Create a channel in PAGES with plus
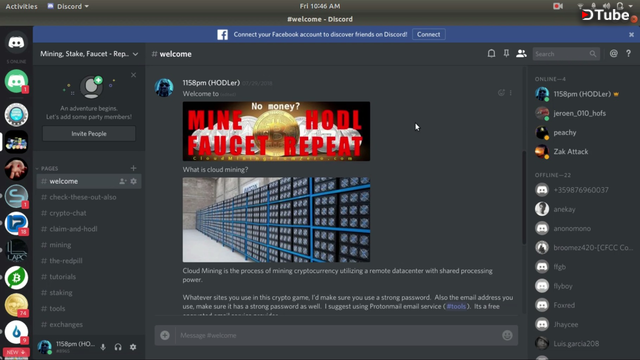640x360 pixels. tap(133, 168)
